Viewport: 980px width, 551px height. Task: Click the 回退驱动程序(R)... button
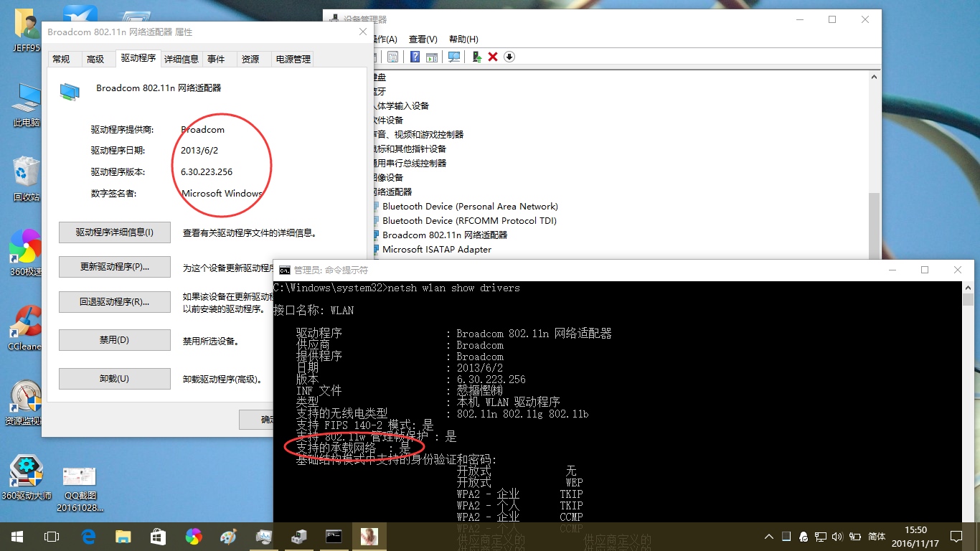(x=115, y=302)
